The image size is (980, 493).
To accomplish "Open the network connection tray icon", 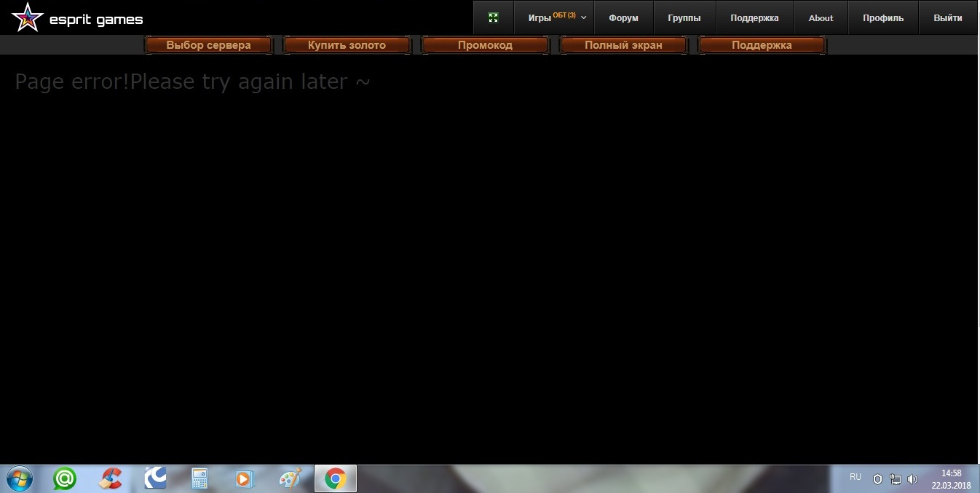I will click(x=896, y=479).
